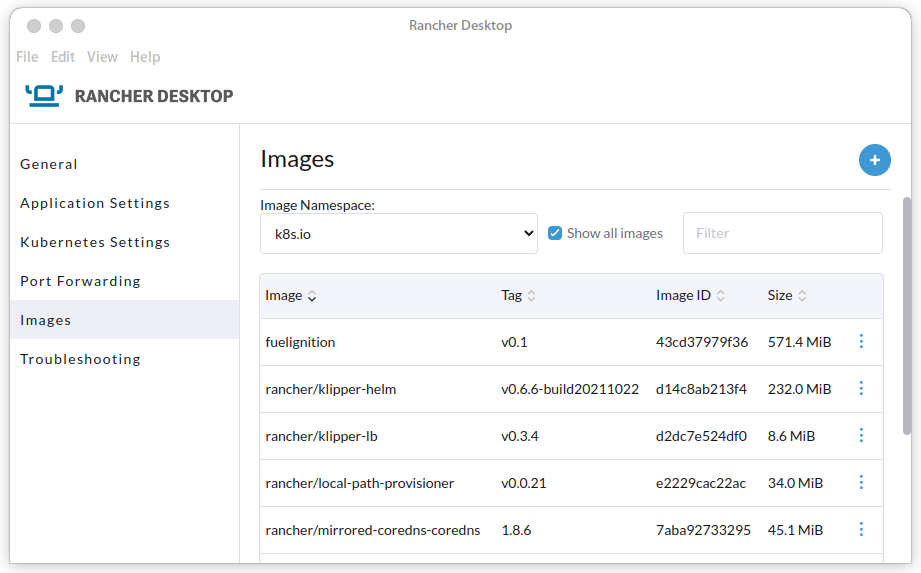Sort table by Image column
This screenshot has width=921, height=573.
pos(291,295)
